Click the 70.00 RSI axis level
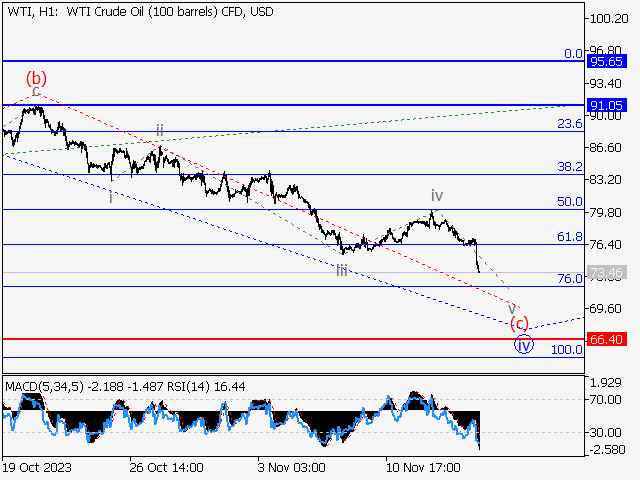The image size is (640, 480). (x=605, y=400)
